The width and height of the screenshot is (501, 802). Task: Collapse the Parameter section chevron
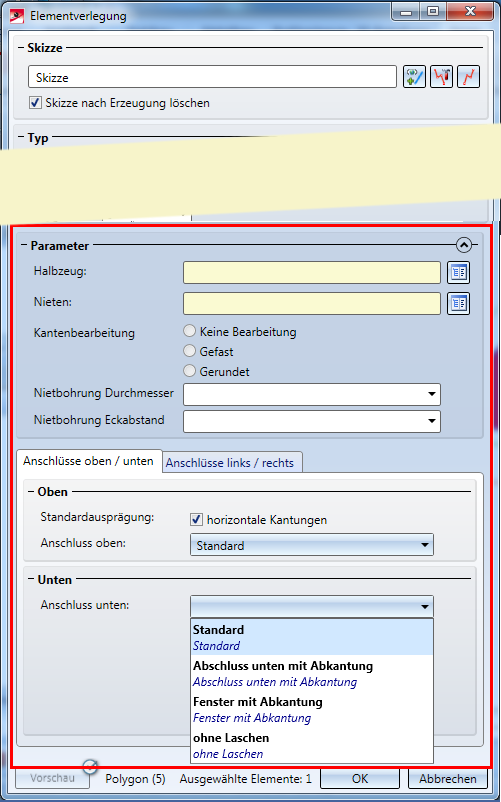[x=464, y=246]
